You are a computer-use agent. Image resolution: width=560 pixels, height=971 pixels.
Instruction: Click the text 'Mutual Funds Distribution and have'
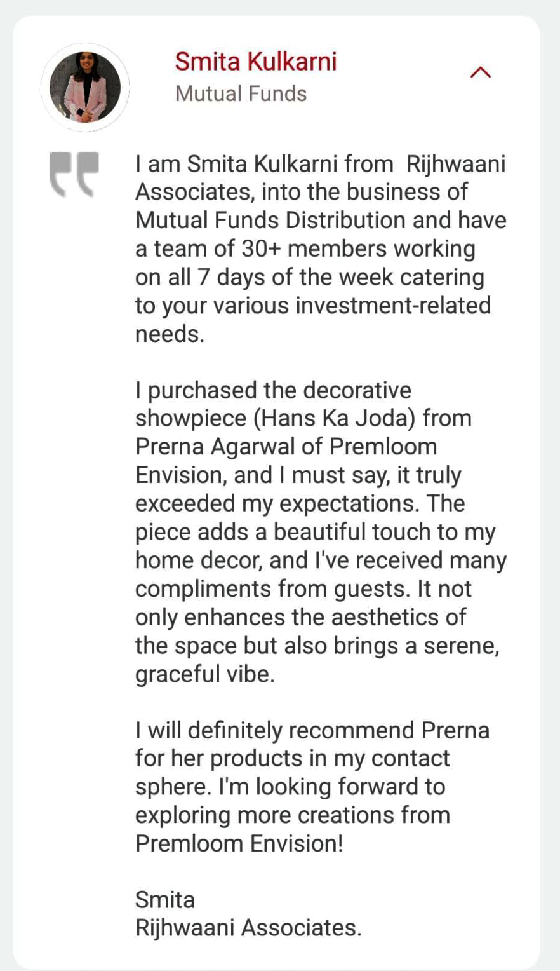(x=321, y=220)
